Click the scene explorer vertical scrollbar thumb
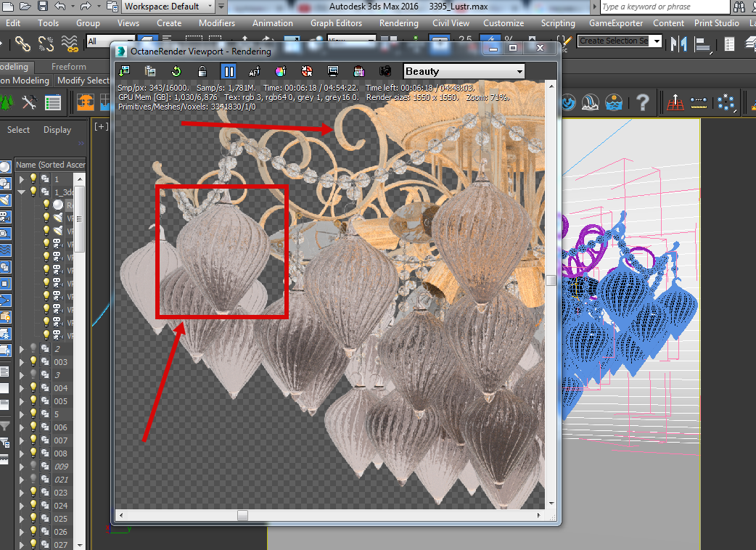This screenshot has width=756, height=550. (x=80, y=219)
